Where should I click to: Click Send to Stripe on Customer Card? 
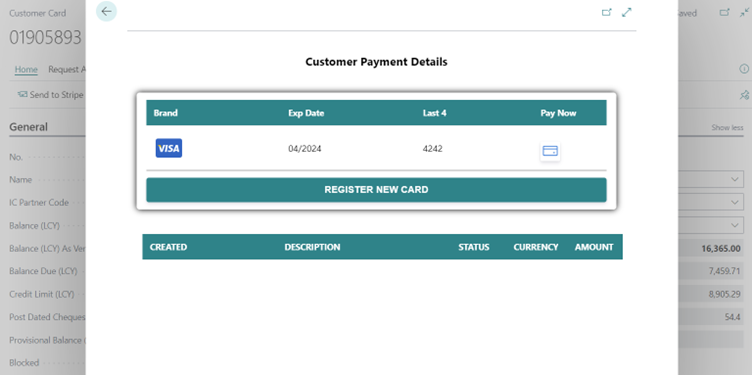[x=50, y=95]
